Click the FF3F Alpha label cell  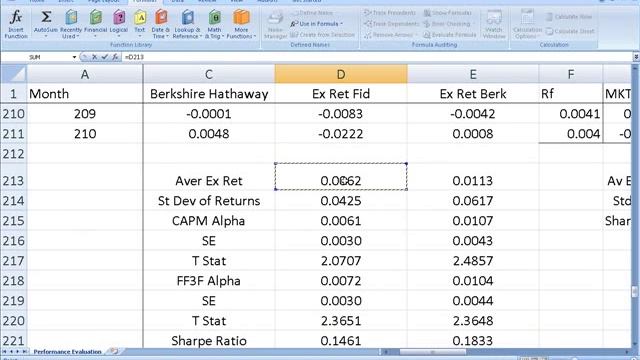pos(209,280)
